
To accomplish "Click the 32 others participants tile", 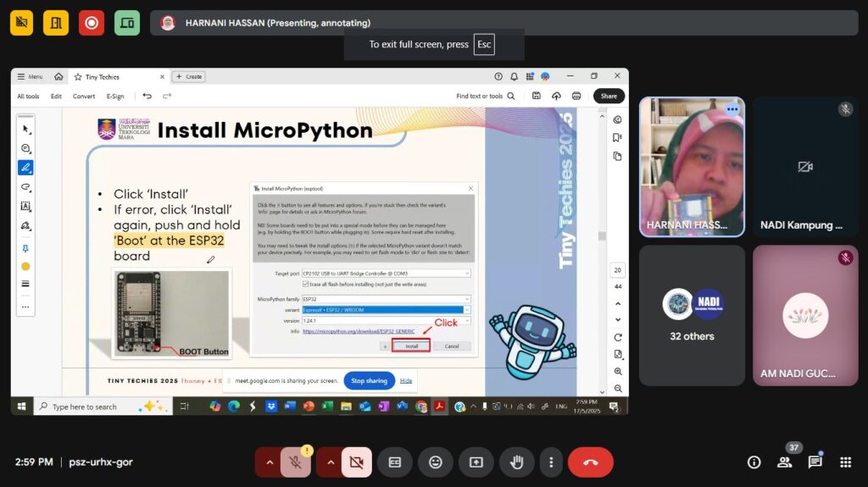I will point(692,315).
